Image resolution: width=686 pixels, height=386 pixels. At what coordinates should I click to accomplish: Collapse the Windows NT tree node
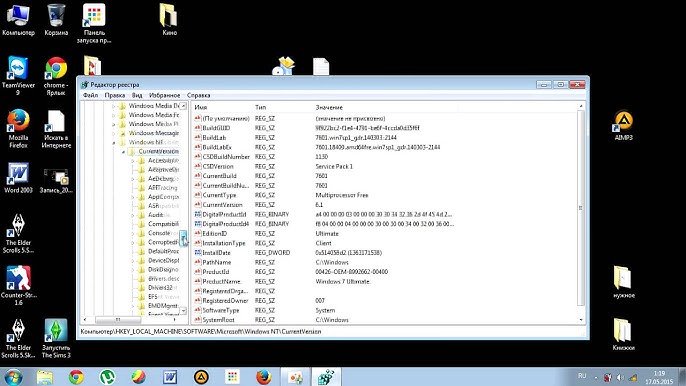pos(114,143)
